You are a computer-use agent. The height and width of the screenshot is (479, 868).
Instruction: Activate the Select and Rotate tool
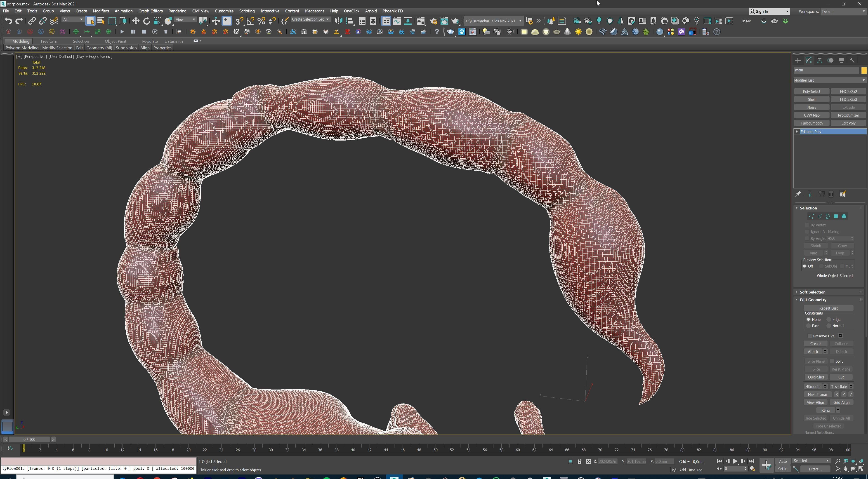[x=146, y=21]
